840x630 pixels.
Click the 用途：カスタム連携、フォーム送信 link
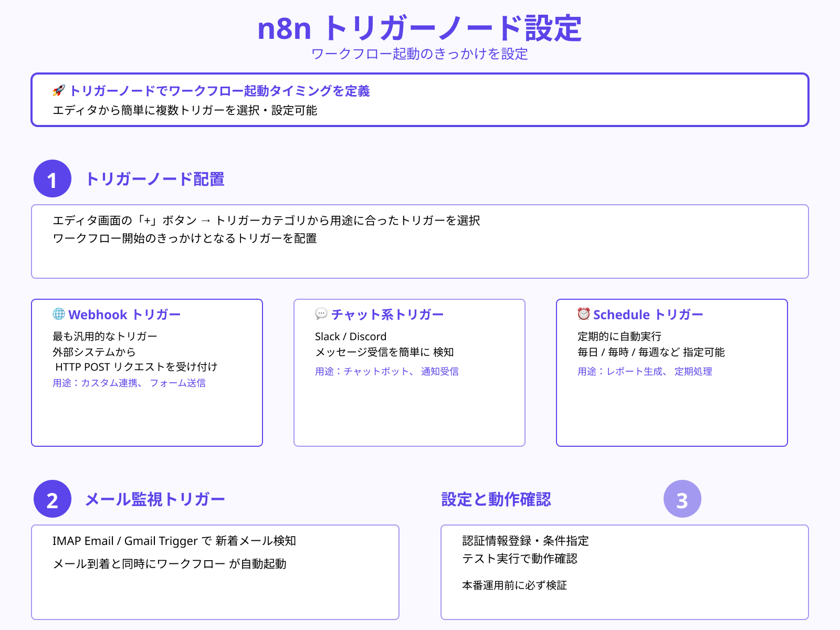pos(129,383)
